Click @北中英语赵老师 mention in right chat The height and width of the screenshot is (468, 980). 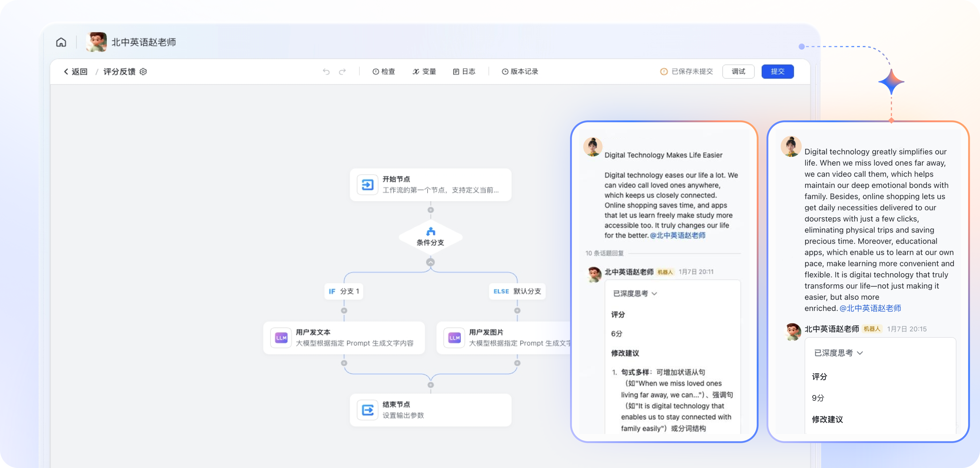click(x=870, y=308)
